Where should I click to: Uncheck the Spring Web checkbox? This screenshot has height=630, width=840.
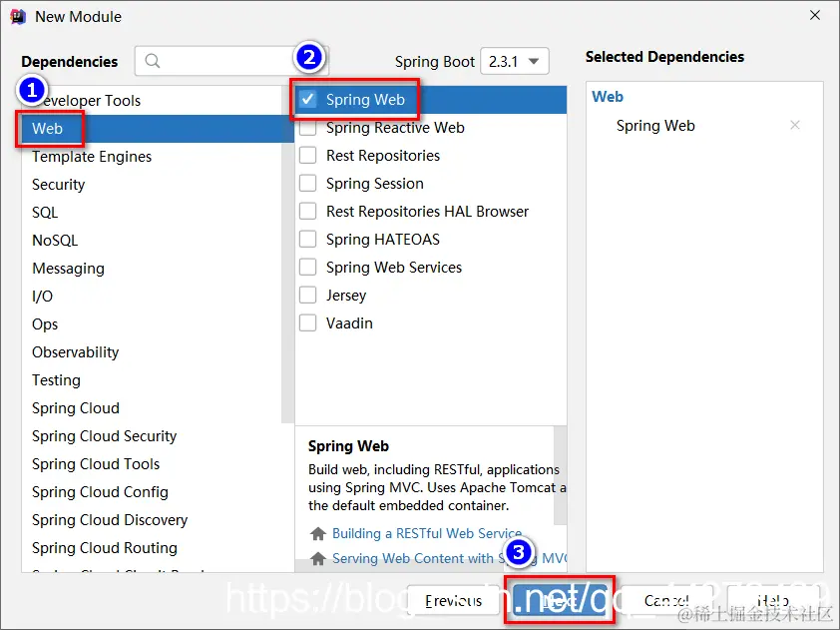point(308,99)
